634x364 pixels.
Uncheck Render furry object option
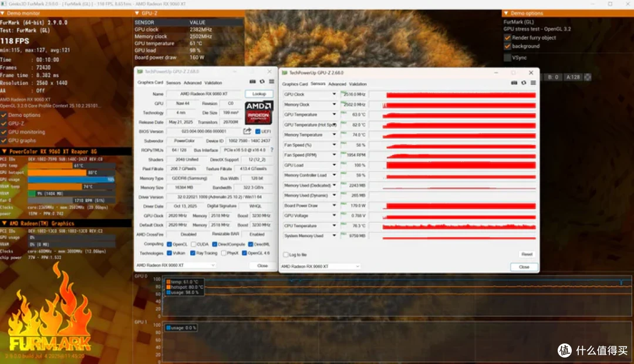pyautogui.click(x=507, y=38)
